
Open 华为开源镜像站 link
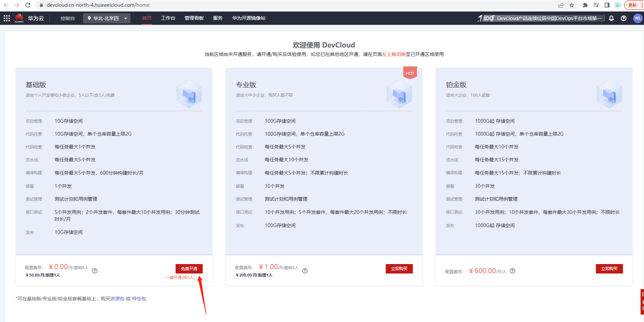click(x=249, y=18)
